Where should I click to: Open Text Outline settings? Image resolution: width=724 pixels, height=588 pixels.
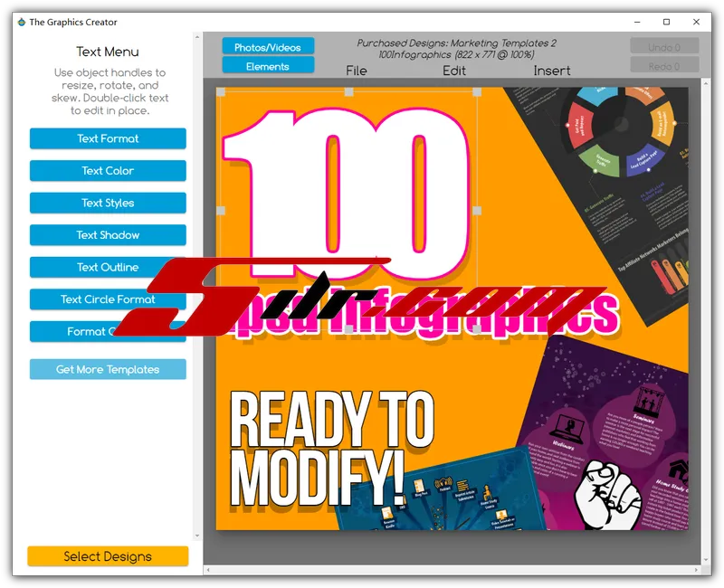tap(108, 267)
